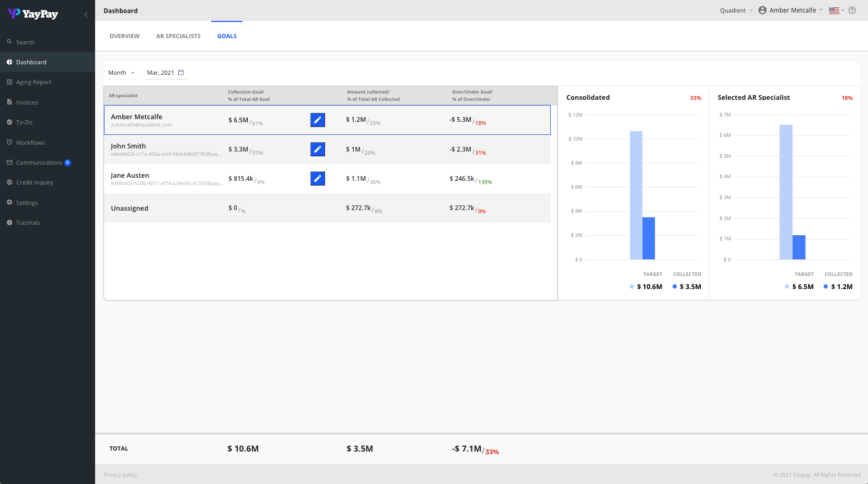Collapse the sidebar with the chevron arrow
The height and width of the screenshot is (484, 868).
pos(86,14)
